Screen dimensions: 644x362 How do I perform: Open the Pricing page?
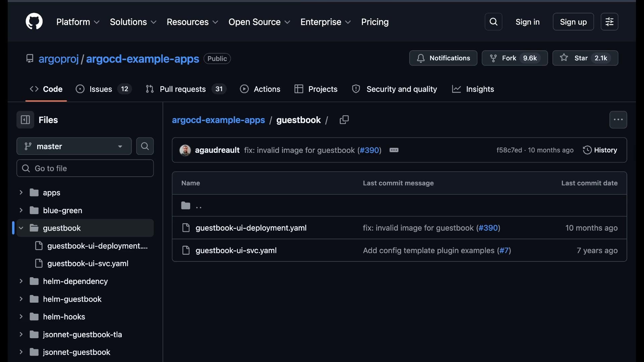375,22
